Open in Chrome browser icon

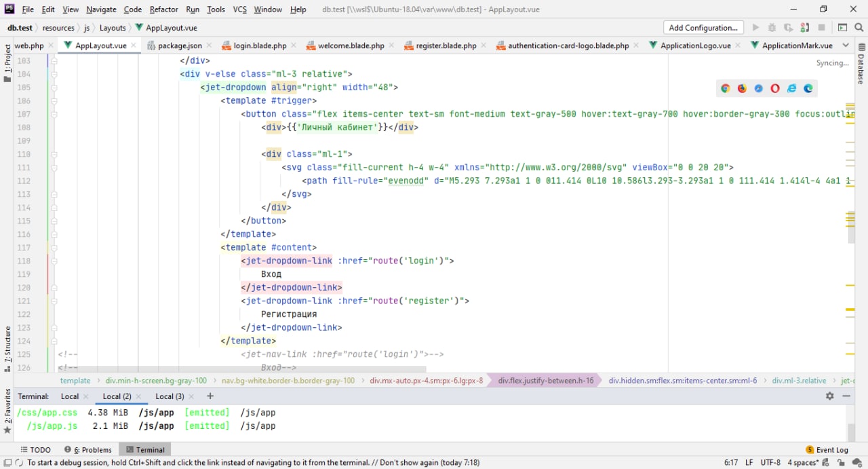(x=726, y=88)
